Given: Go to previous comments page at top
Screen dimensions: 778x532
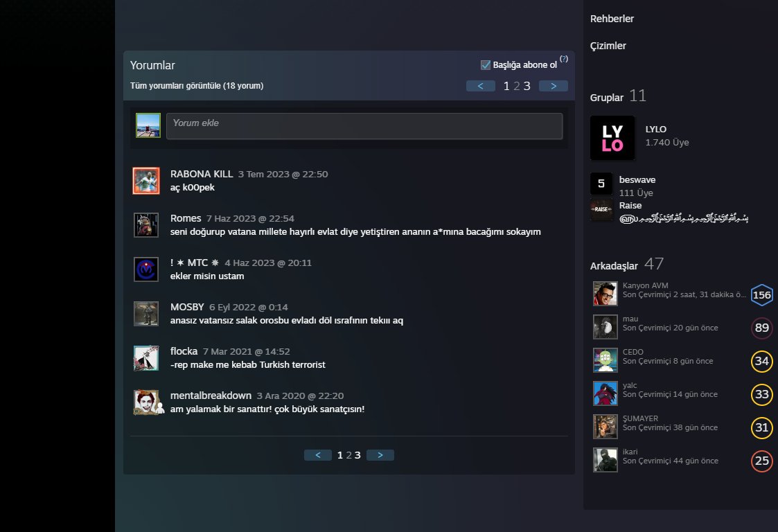Looking at the screenshot, I should click(480, 86).
